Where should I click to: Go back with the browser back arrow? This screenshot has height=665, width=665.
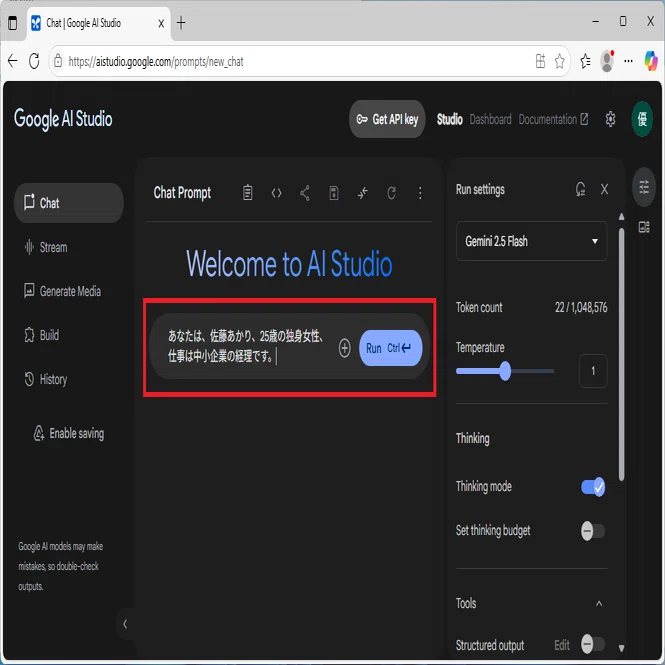[x=12, y=61]
